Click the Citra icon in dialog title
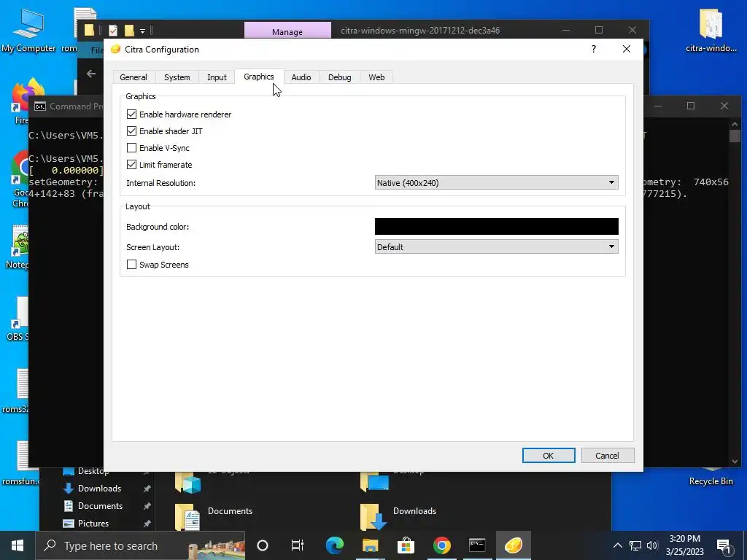The width and height of the screenshot is (747, 560). [115, 49]
